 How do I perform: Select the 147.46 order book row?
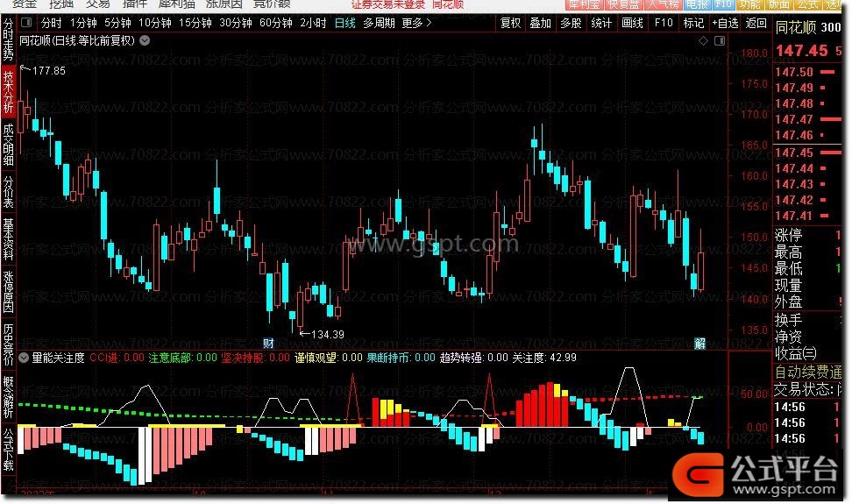807,135
